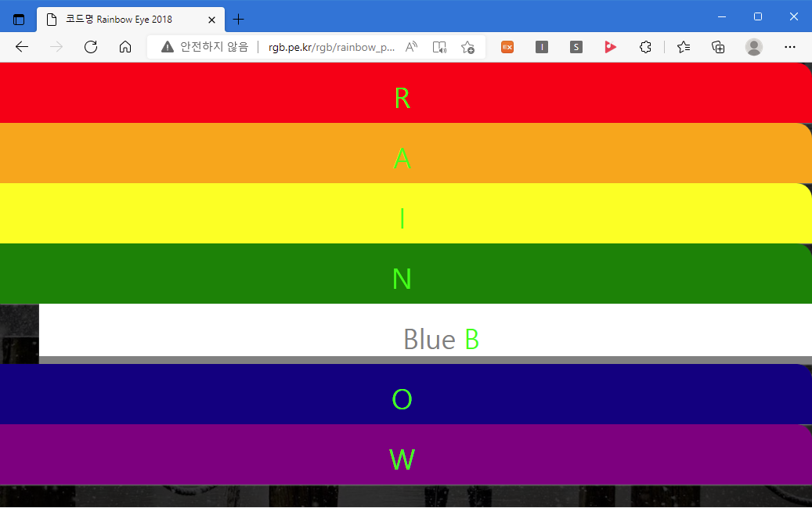The width and height of the screenshot is (812, 508).
Task: Open a new browser tab
Action: point(239,20)
